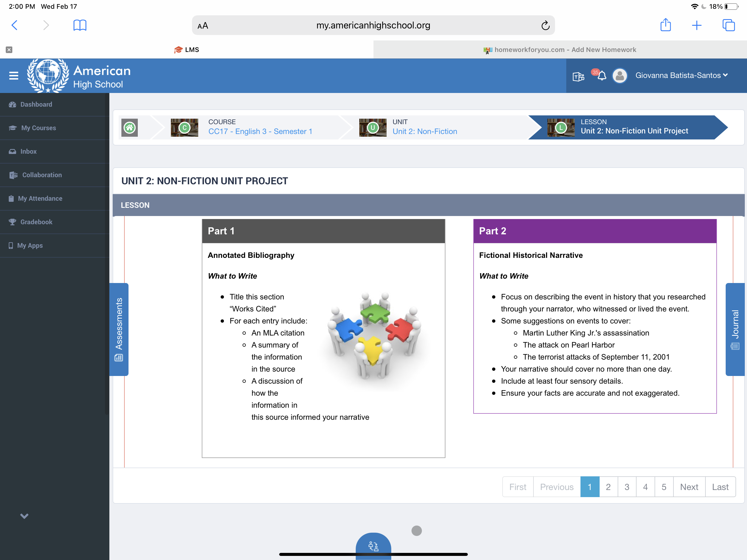
Task: Open CC17 - English 3 course link
Action: 260,132
